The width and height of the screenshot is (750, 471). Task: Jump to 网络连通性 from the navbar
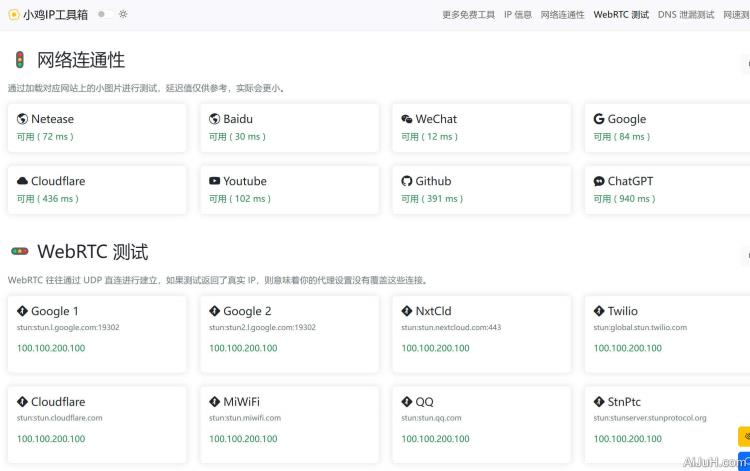pyautogui.click(x=562, y=15)
